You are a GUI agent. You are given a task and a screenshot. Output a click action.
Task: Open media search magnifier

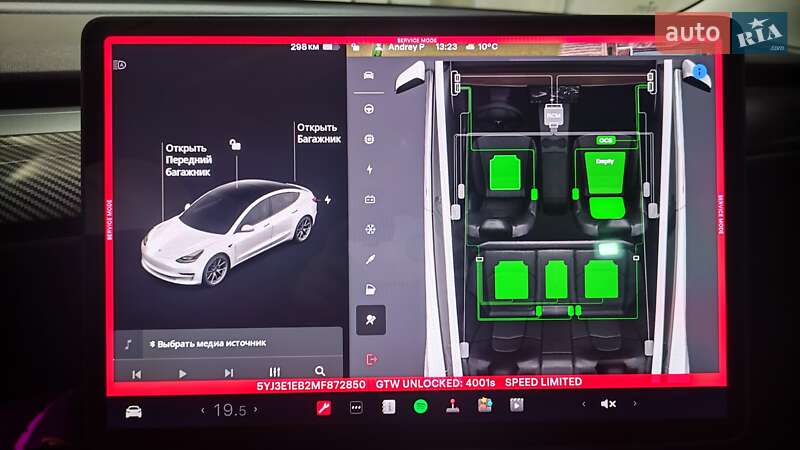point(320,371)
